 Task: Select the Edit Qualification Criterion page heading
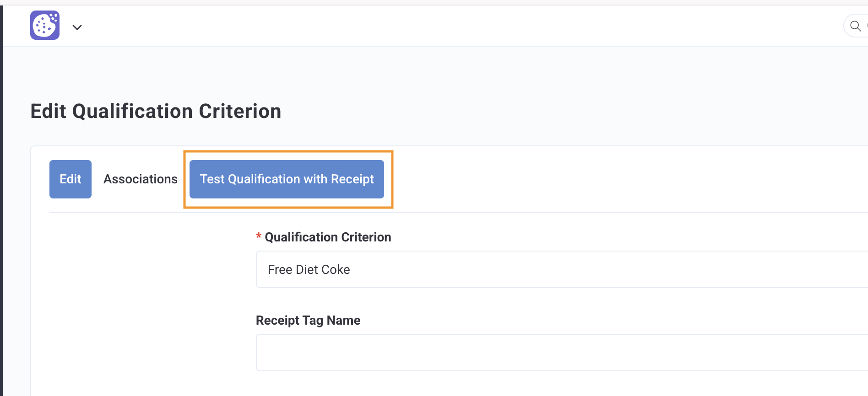click(x=156, y=111)
